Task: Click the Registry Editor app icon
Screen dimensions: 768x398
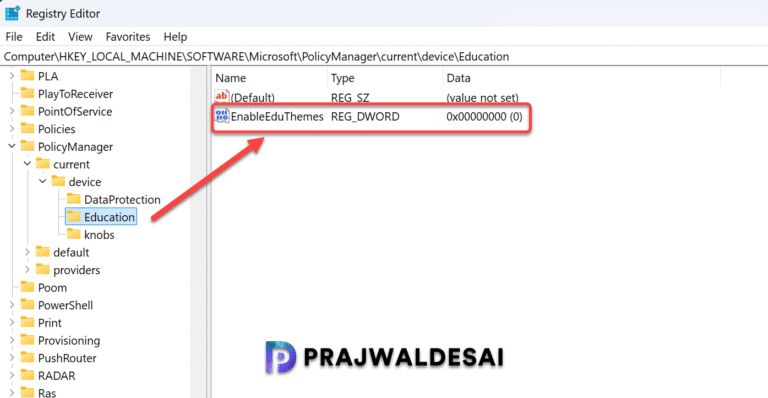Action: (12, 13)
